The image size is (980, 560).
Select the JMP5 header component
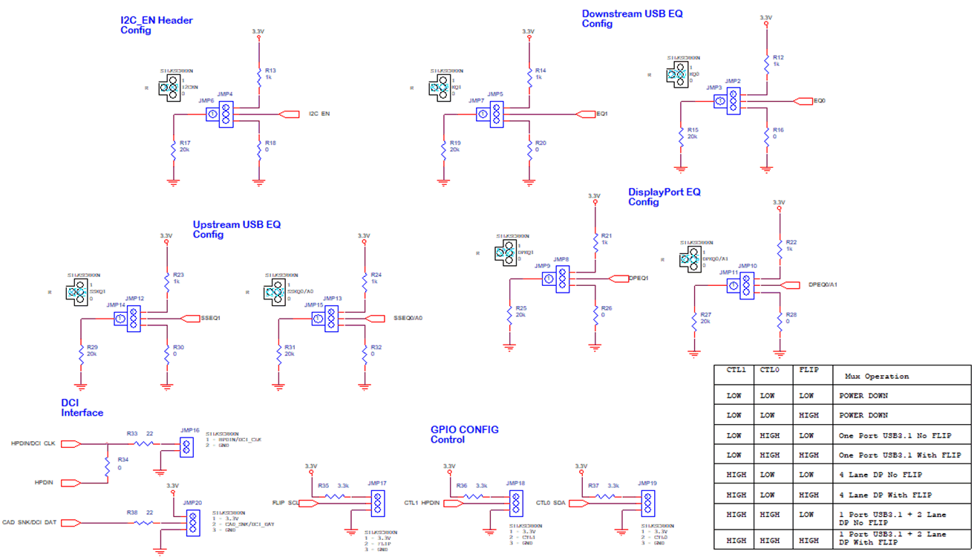tap(497, 114)
